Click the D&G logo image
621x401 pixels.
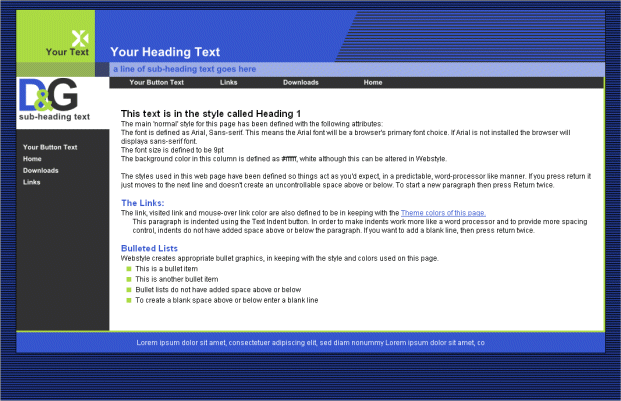[x=48, y=95]
